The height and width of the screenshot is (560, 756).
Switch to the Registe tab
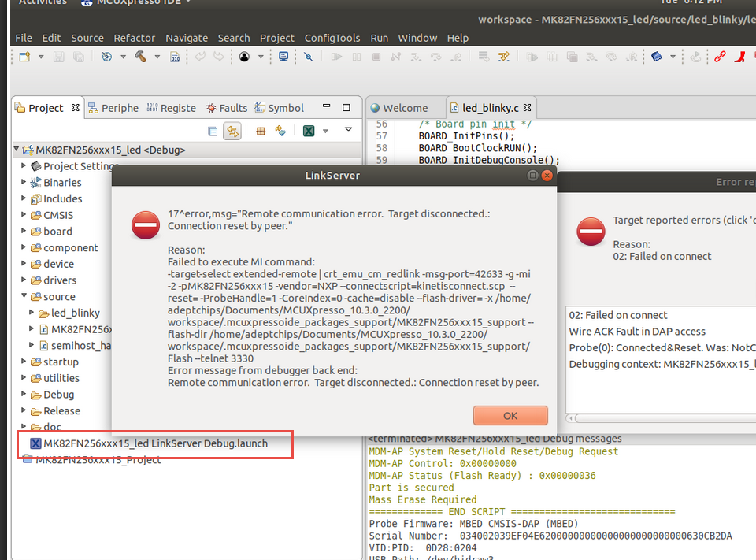pyautogui.click(x=172, y=108)
